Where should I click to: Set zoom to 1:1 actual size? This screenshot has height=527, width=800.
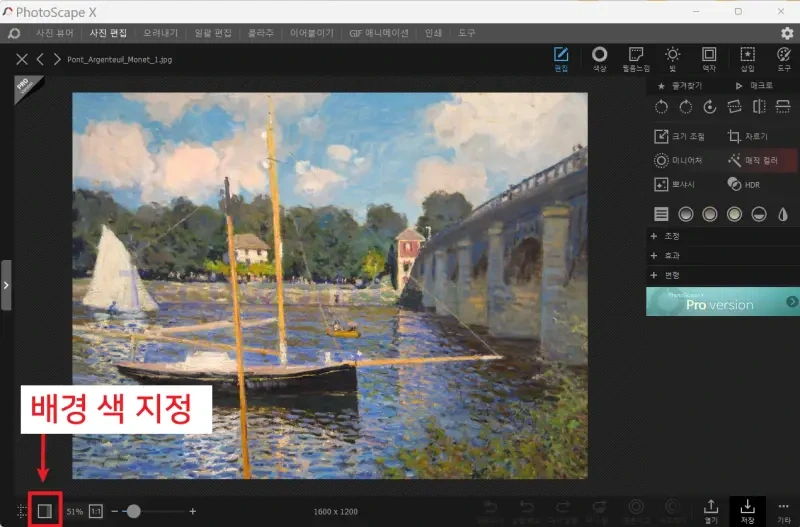pyautogui.click(x=96, y=511)
